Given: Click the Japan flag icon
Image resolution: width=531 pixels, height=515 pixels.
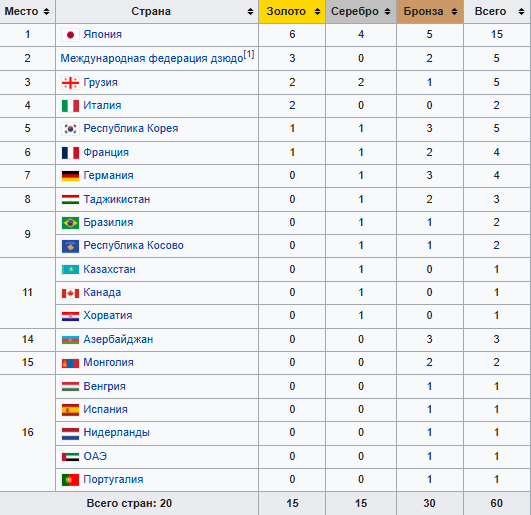Looking at the screenshot, I should click(70, 35).
